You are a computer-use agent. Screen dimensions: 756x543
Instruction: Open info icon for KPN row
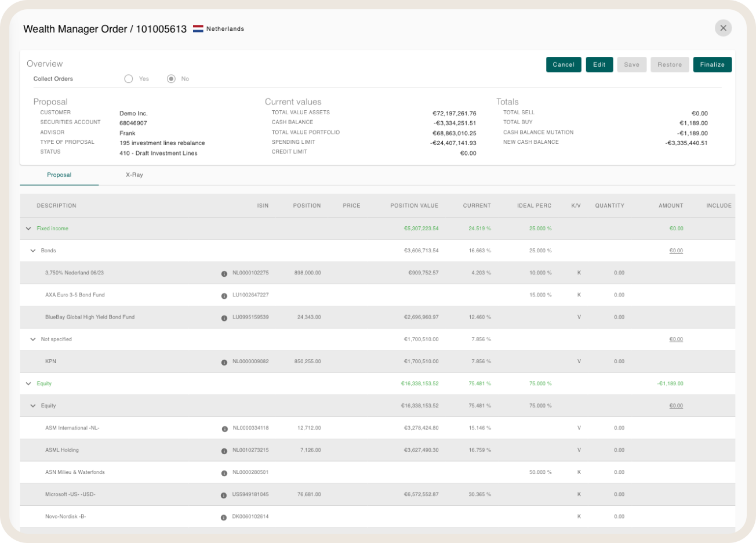pyautogui.click(x=224, y=362)
